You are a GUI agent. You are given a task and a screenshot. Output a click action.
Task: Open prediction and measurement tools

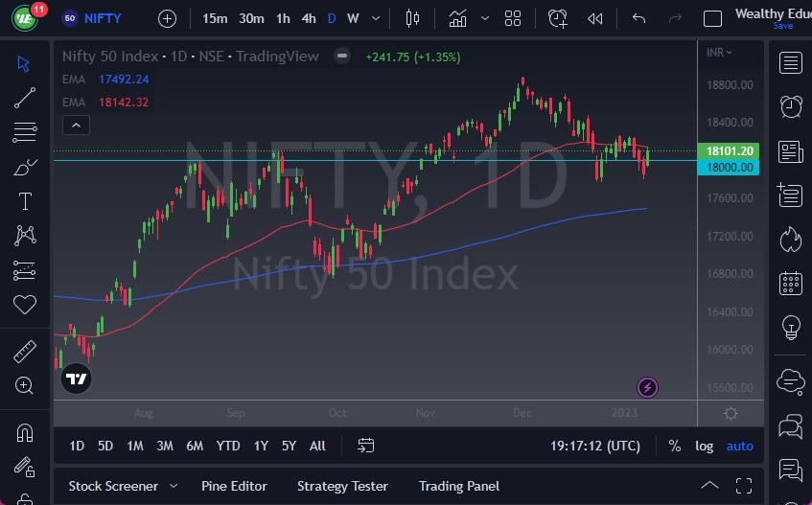tap(24, 270)
